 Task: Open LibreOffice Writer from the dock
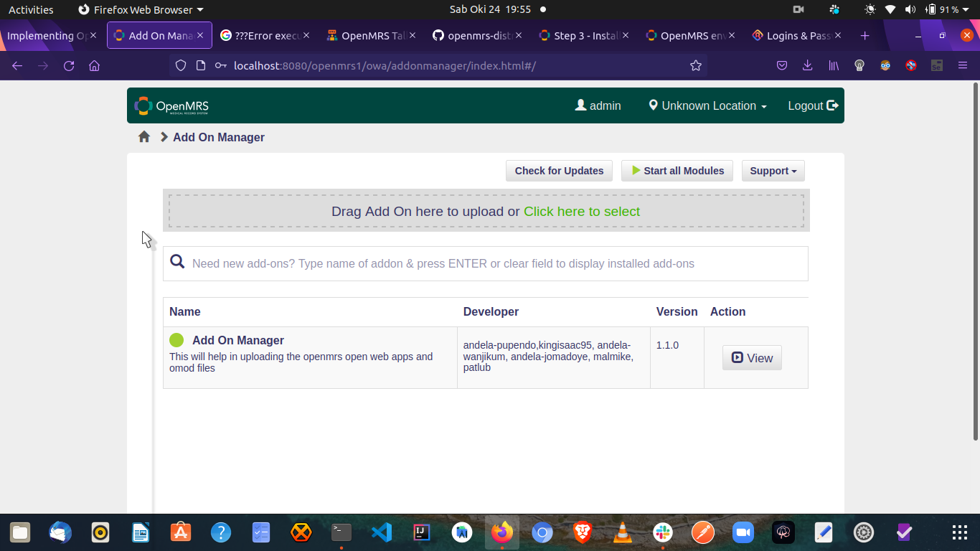141,532
